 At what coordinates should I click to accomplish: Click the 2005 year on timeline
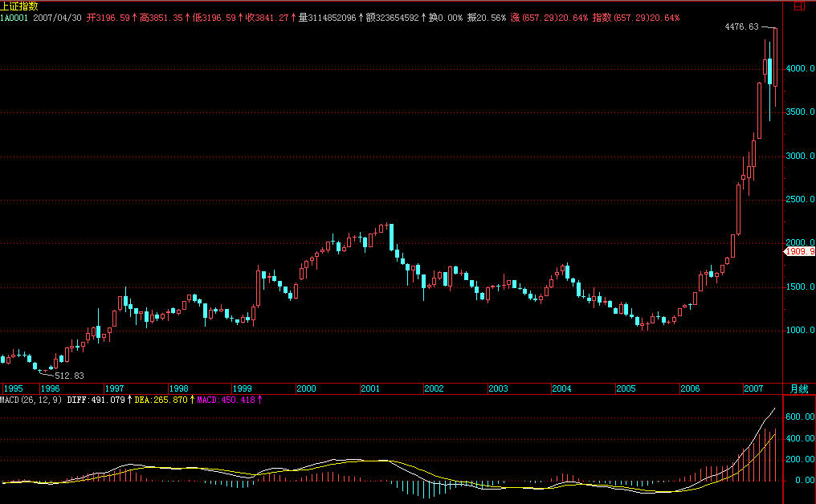pyautogui.click(x=626, y=388)
